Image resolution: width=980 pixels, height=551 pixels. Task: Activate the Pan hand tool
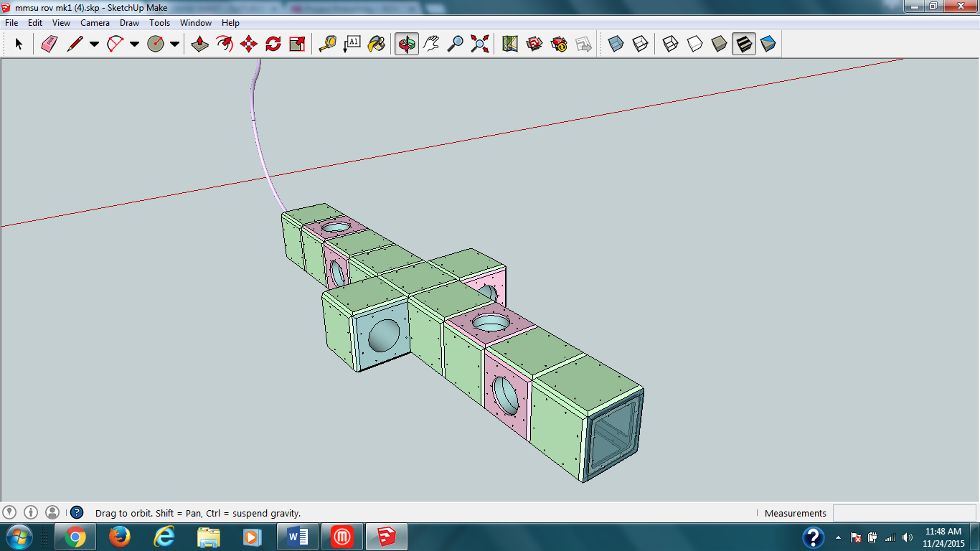click(x=431, y=44)
